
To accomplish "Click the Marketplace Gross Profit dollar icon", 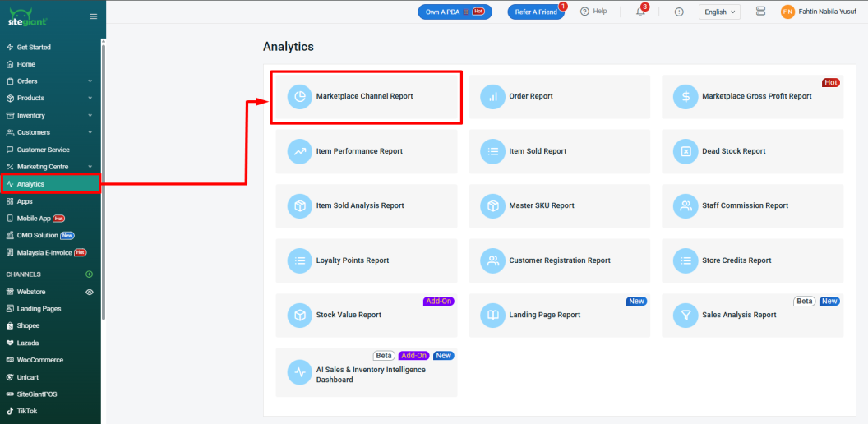I will [x=686, y=97].
